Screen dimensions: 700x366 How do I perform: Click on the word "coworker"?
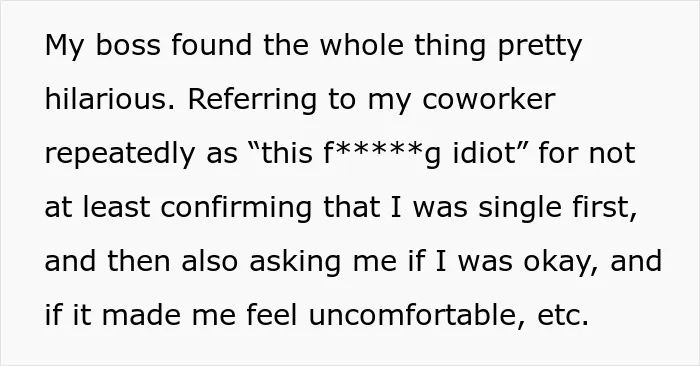tap(489, 99)
